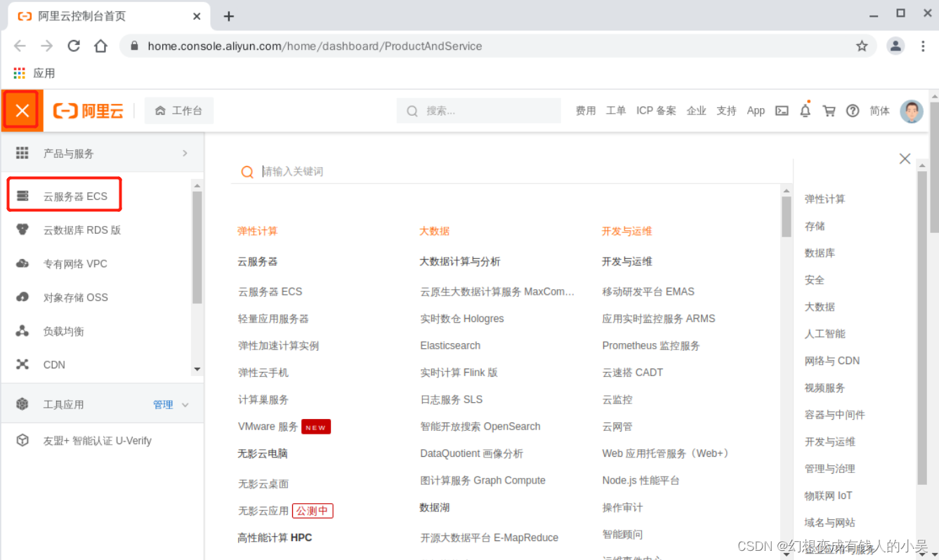Open Chrome three-dot menu

[923, 46]
